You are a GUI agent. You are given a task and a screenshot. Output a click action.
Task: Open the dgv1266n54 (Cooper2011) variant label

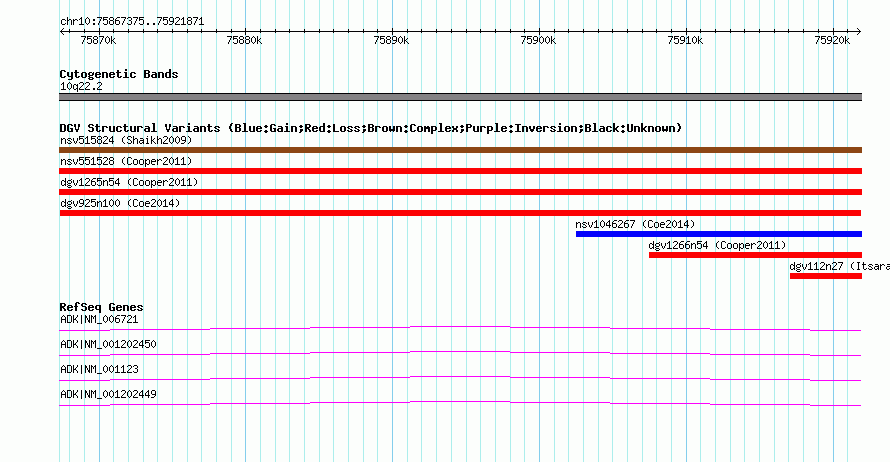click(x=717, y=245)
